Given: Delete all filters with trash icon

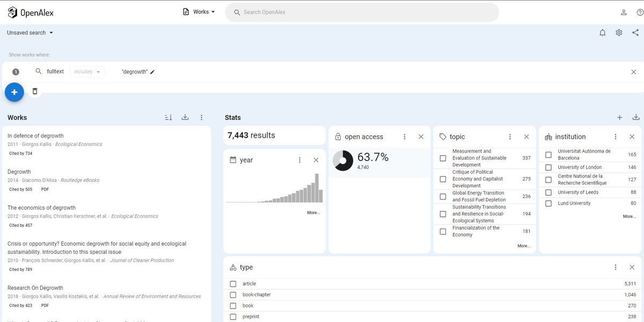Looking at the screenshot, I should 35,91.
